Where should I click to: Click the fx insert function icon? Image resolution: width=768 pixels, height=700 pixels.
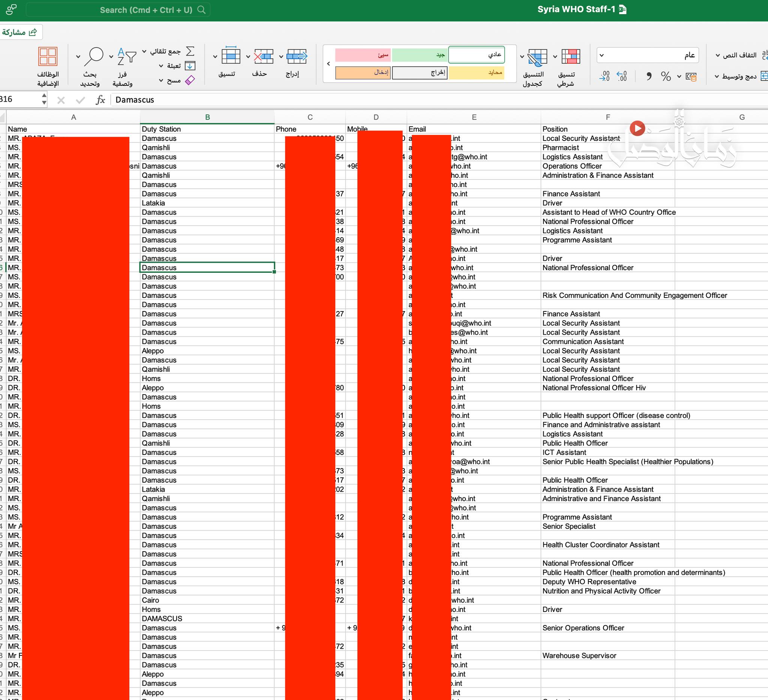coord(100,100)
